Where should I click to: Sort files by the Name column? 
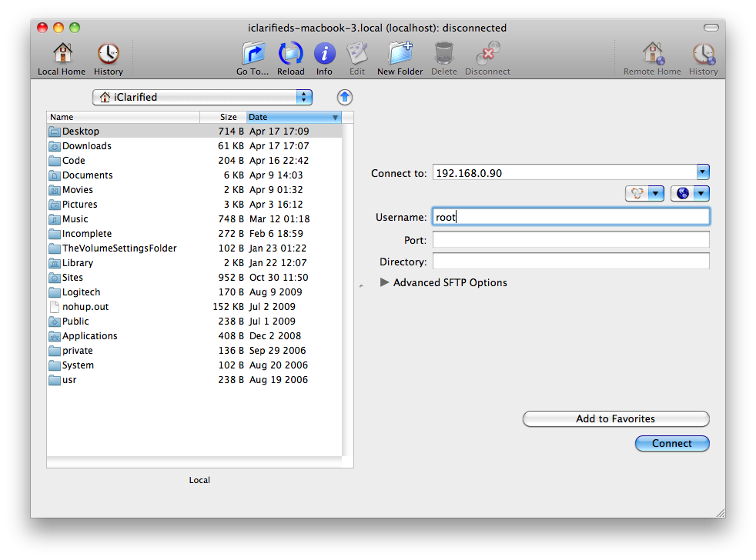(x=123, y=117)
